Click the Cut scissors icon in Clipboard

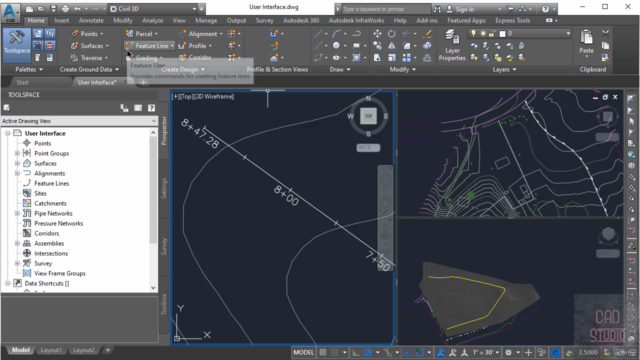605,33
